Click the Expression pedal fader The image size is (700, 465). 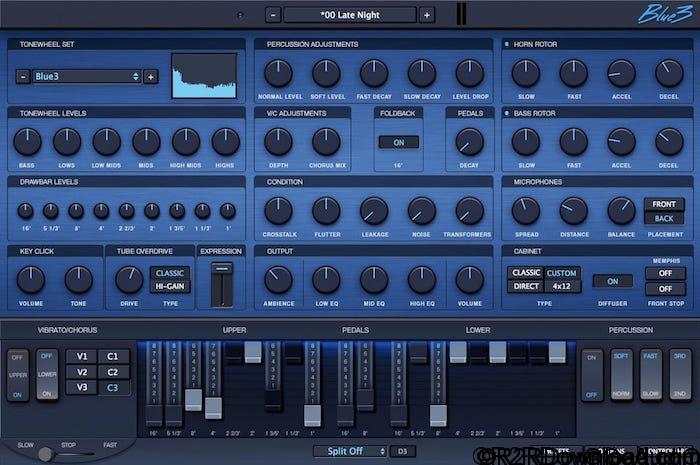pos(222,285)
